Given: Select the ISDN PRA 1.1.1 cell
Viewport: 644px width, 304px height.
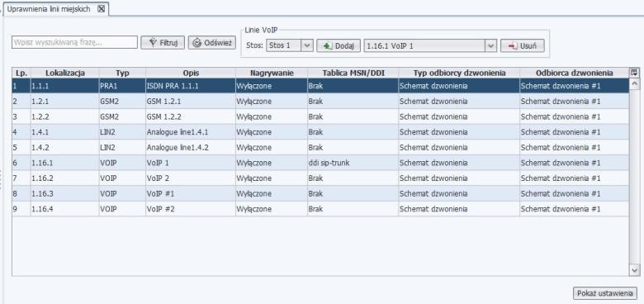Looking at the screenshot, I should 191,86.
